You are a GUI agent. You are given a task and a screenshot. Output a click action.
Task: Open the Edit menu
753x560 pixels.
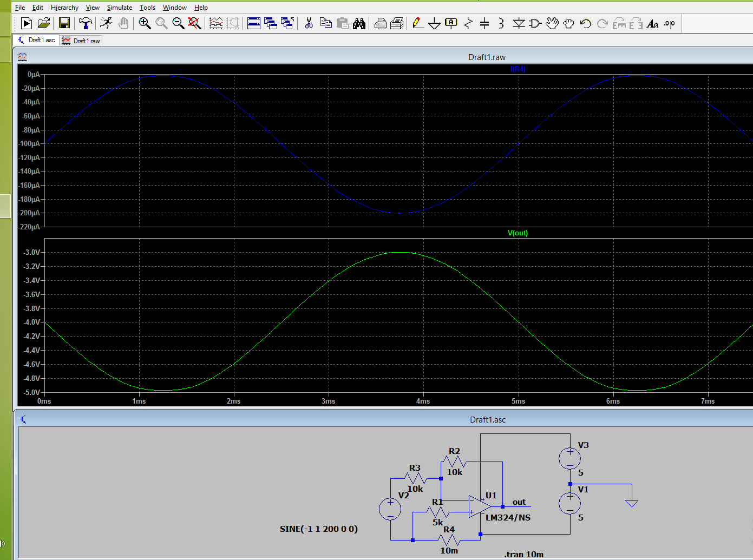tap(38, 8)
